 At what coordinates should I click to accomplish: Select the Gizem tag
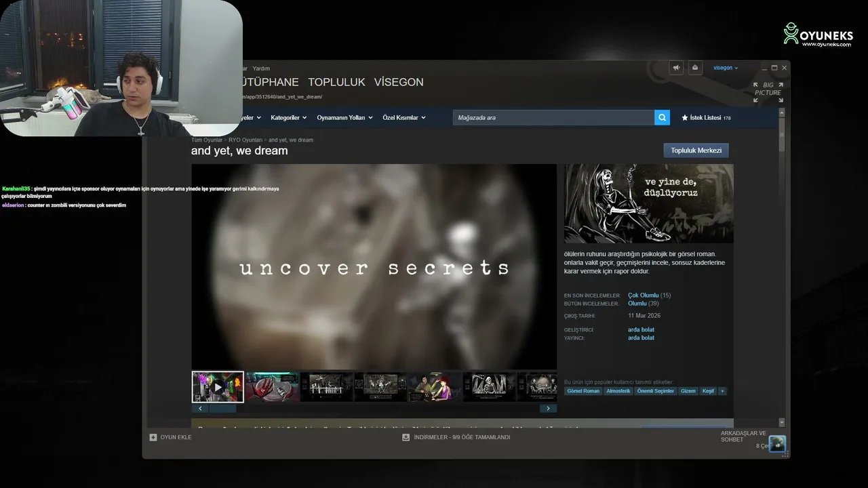pyautogui.click(x=688, y=391)
